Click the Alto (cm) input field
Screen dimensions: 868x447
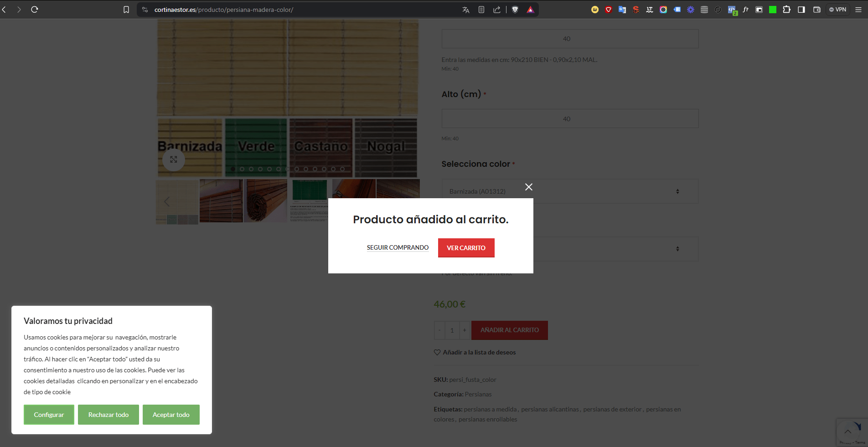[570, 118]
